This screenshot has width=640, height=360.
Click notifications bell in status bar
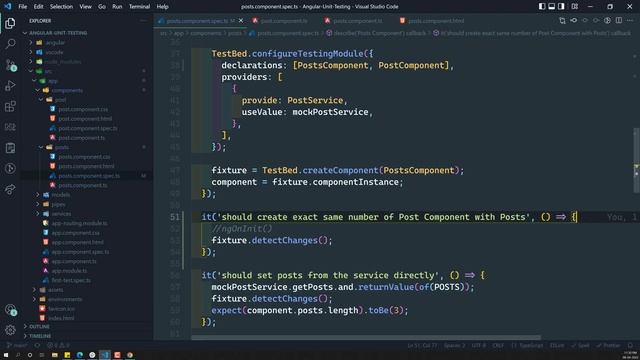click(631, 345)
